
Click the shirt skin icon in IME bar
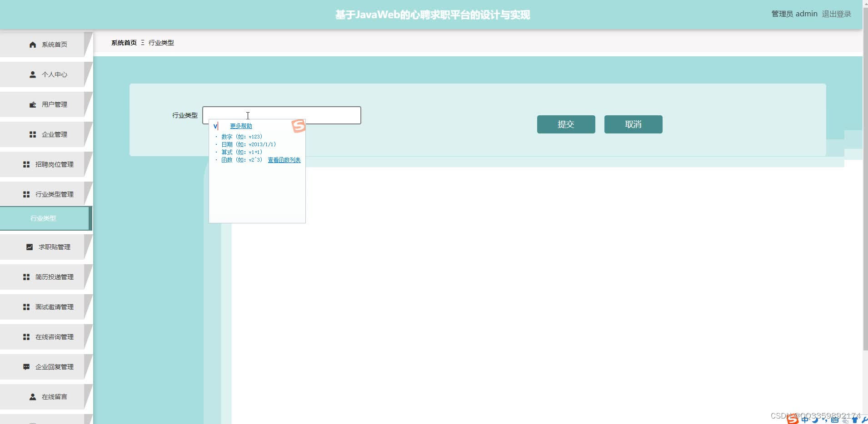[855, 420]
